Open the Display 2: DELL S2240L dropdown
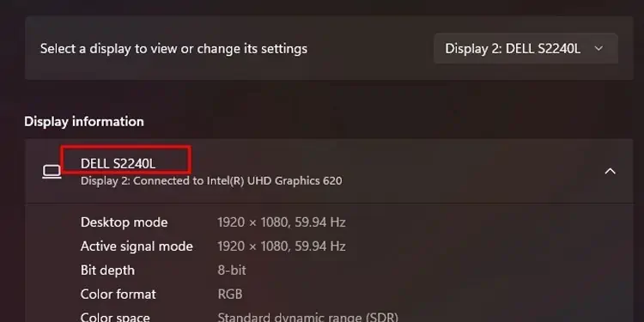 click(x=526, y=48)
